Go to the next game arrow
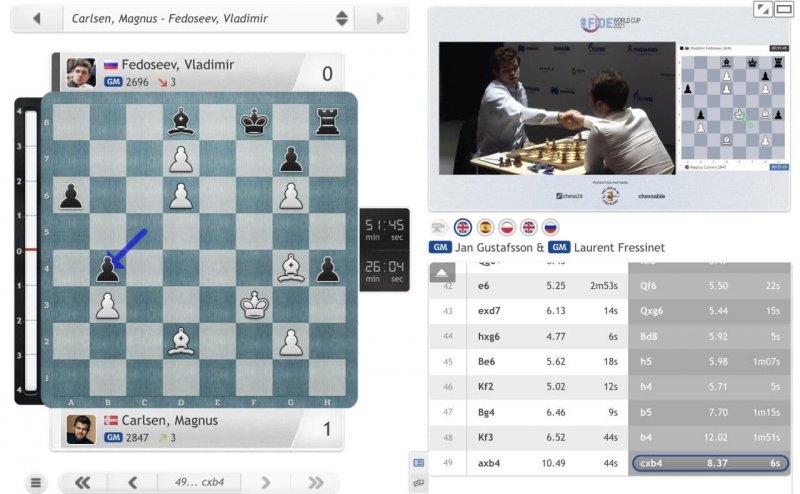800x494 pixels. point(379,18)
